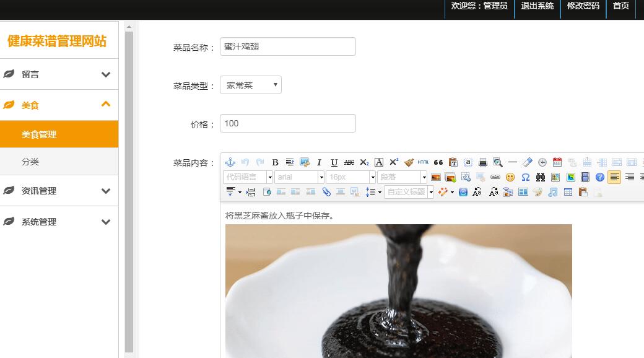
Task: Insert a table with the grid icon
Action: tap(568, 192)
